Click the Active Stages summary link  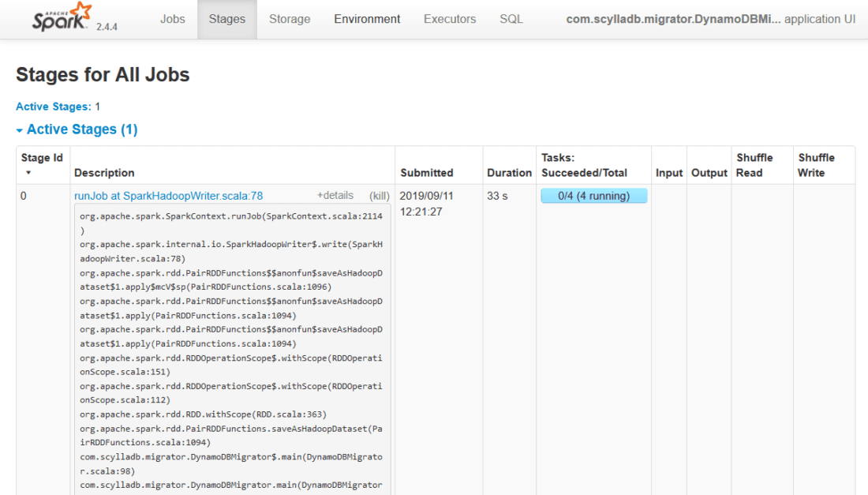click(x=53, y=107)
